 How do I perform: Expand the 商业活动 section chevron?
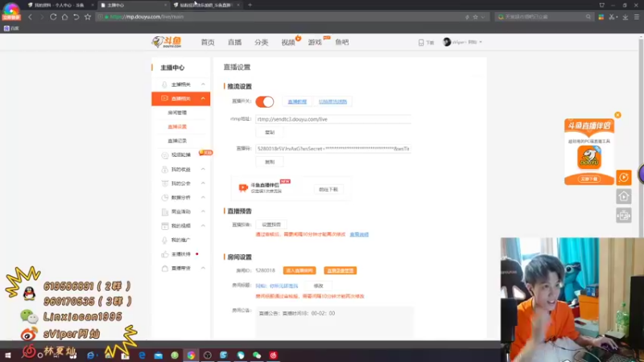[203, 212]
